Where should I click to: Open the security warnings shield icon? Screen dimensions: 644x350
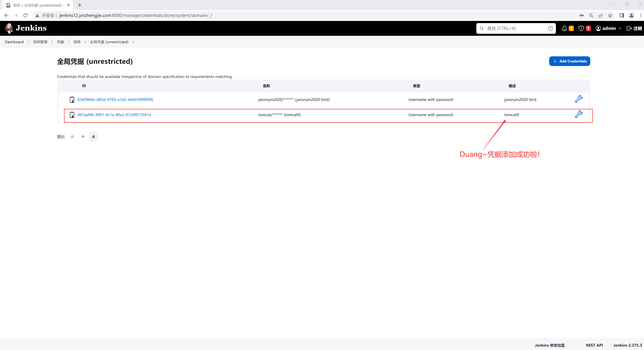click(581, 28)
